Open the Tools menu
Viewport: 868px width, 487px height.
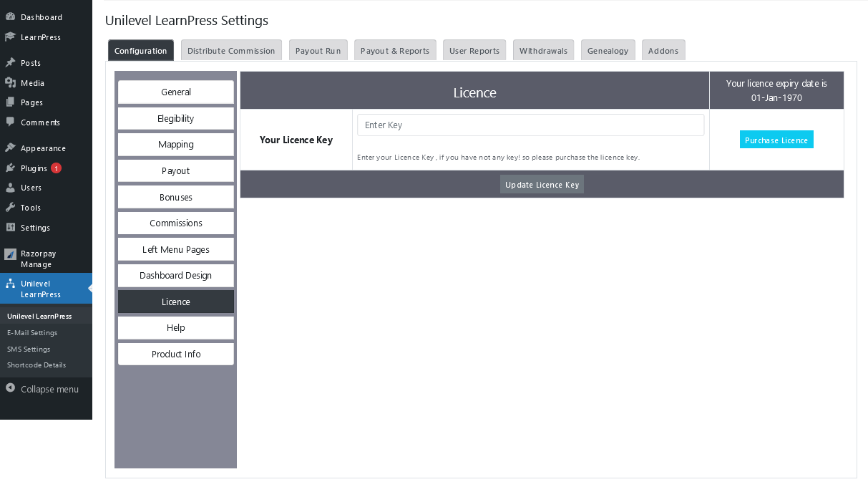click(x=29, y=207)
